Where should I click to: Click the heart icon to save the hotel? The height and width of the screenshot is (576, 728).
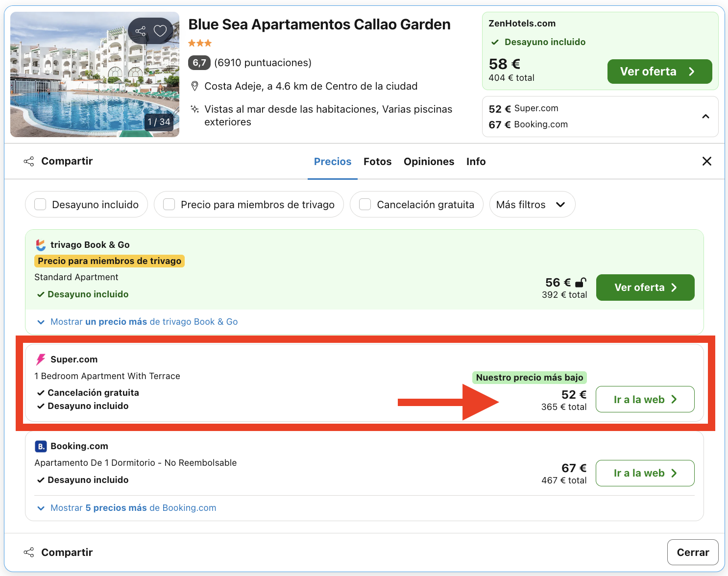click(x=160, y=30)
